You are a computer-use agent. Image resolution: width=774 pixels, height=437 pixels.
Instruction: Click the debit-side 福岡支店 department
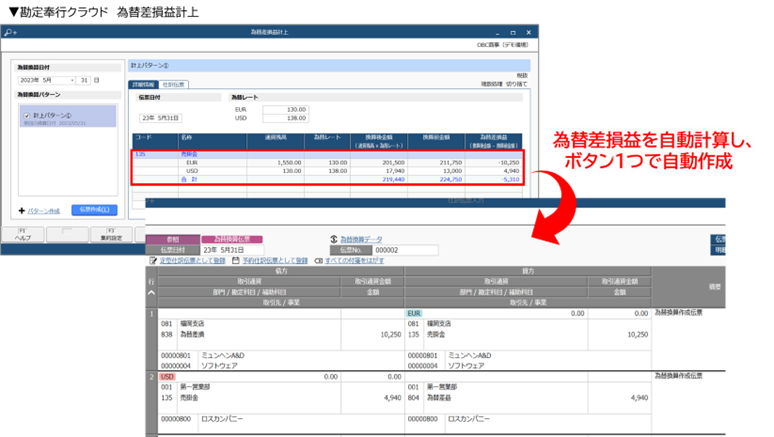click(x=192, y=324)
